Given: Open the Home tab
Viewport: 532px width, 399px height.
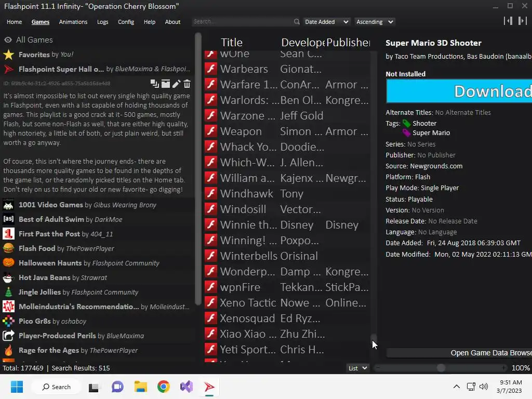Looking at the screenshot, I should pyautogui.click(x=14, y=22).
